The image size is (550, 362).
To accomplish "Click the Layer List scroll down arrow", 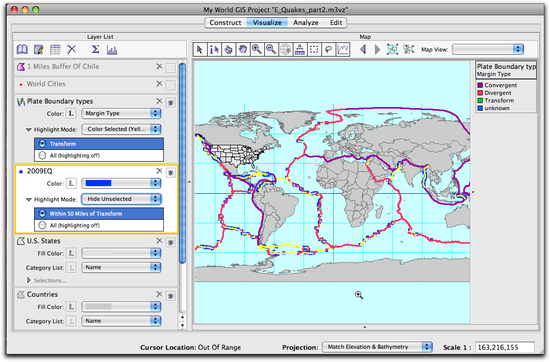I will coord(182,325).
